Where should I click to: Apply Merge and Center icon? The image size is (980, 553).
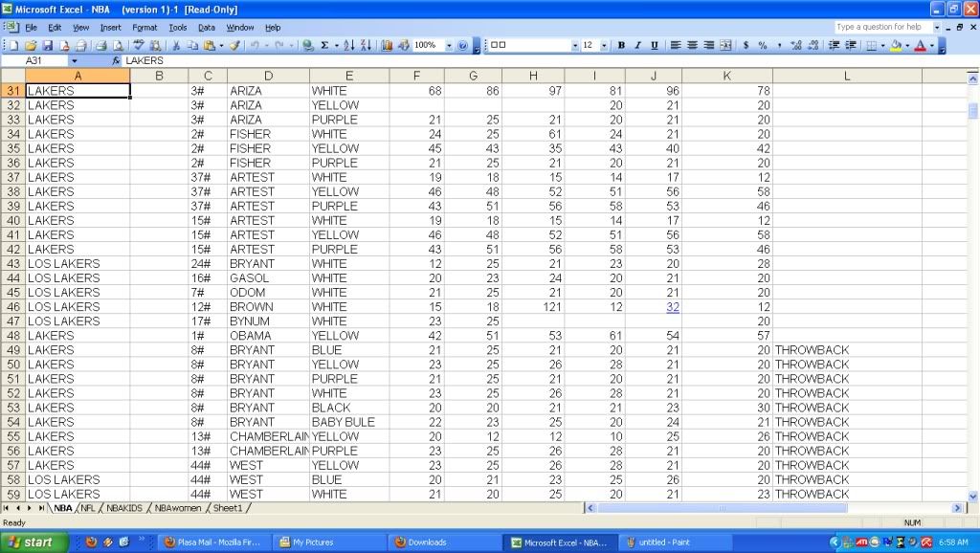tap(725, 46)
